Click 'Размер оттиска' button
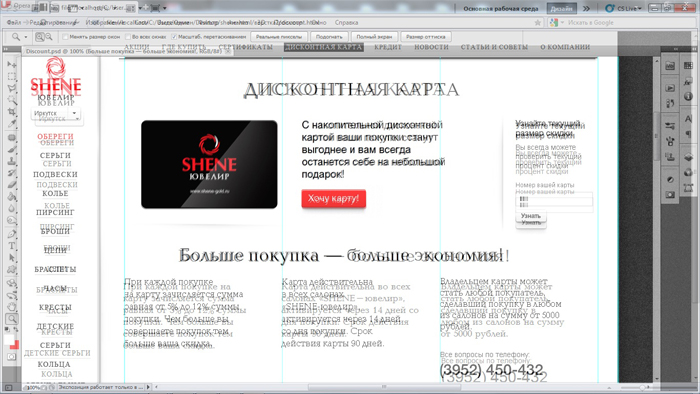The height and width of the screenshot is (394, 700). click(425, 37)
